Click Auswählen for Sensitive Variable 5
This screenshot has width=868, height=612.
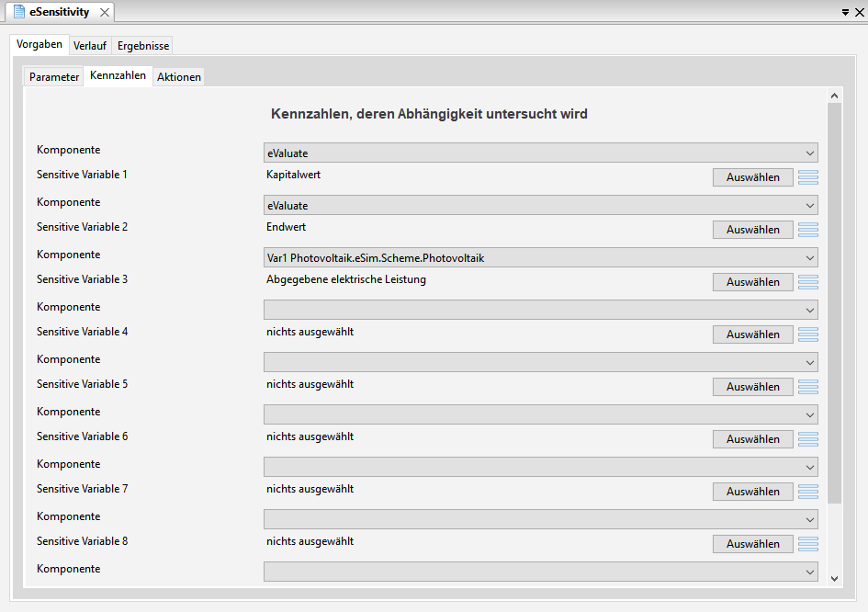pos(753,387)
